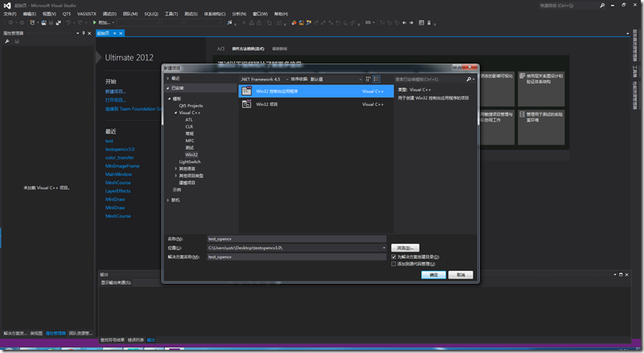644x353 pixels.
Task: Expand the 其他语言 tree node
Action: (175, 169)
